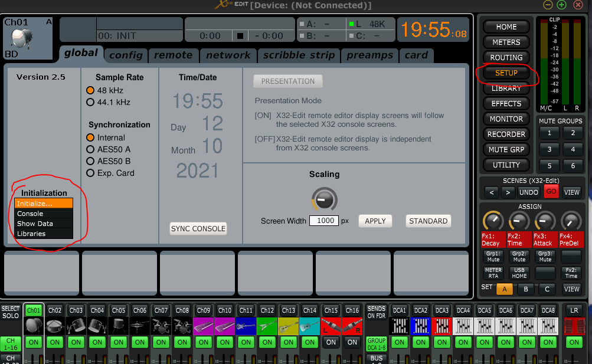Image resolution: width=592 pixels, height=364 pixels.
Task: Click the Ch05 floor tom icon
Action: pos(119,326)
